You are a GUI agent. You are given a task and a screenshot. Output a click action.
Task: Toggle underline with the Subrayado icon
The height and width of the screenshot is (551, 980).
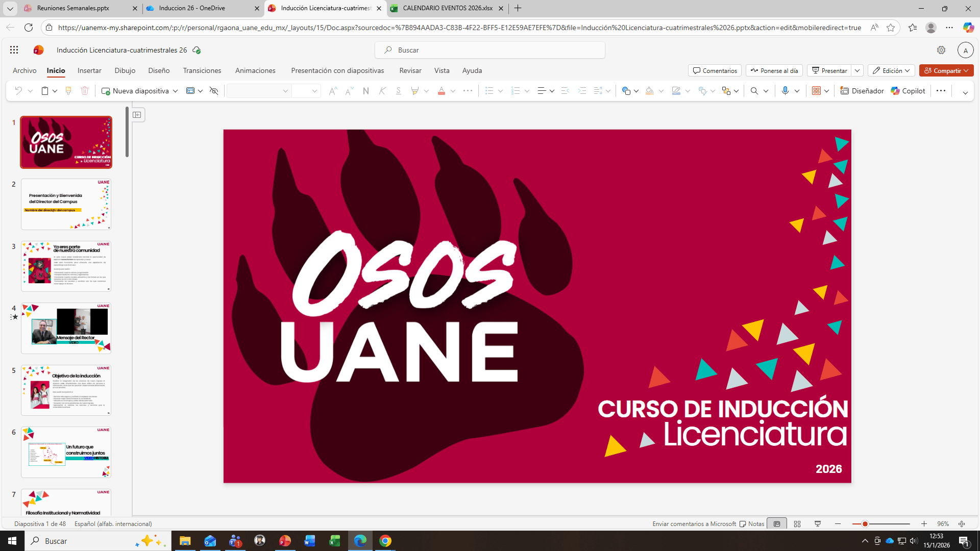click(x=399, y=90)
